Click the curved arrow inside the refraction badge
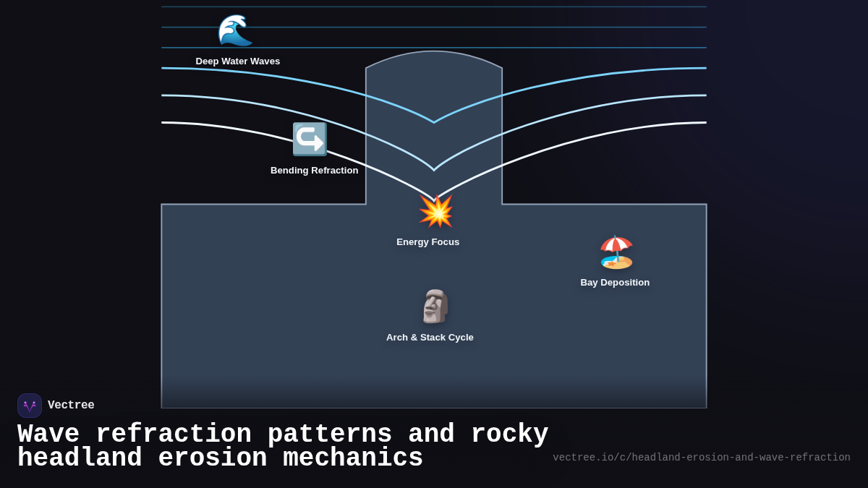Image resolution: width=868 pixels, height=488 pixels. (x=310, y=139)
